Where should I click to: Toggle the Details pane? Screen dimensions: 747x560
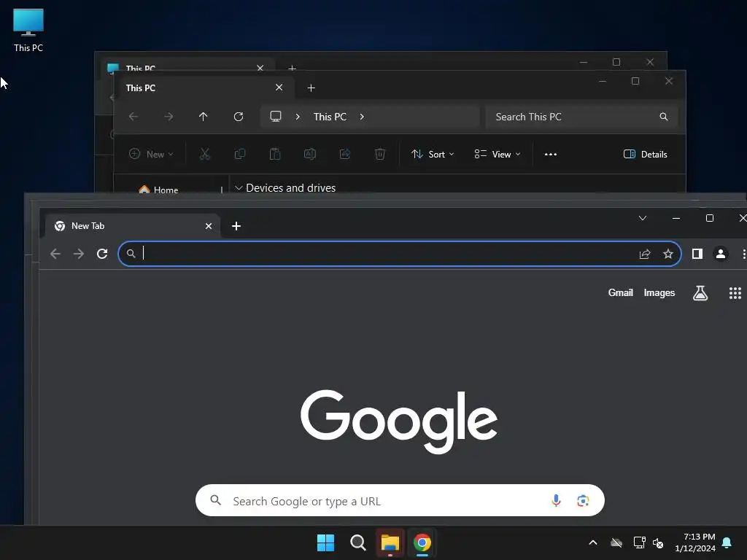tap(645, 155)
